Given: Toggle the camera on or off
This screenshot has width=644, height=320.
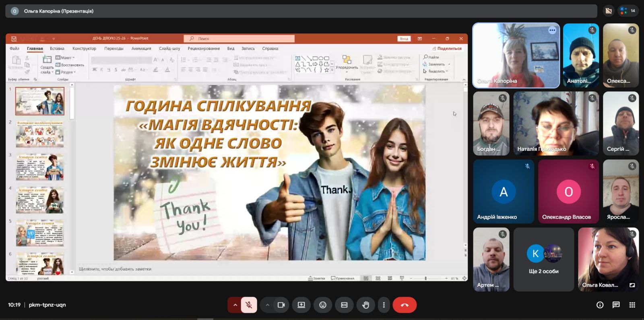Looking at the screenshot, I should 281,305.
